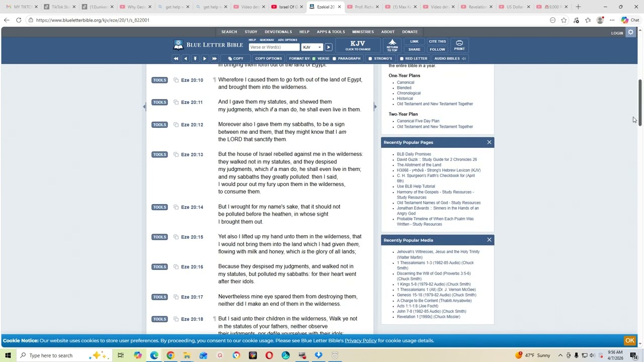Click copy icon beside Eze 20:12
The height and width of the screenshot is (362, 644).
point(176,125)
